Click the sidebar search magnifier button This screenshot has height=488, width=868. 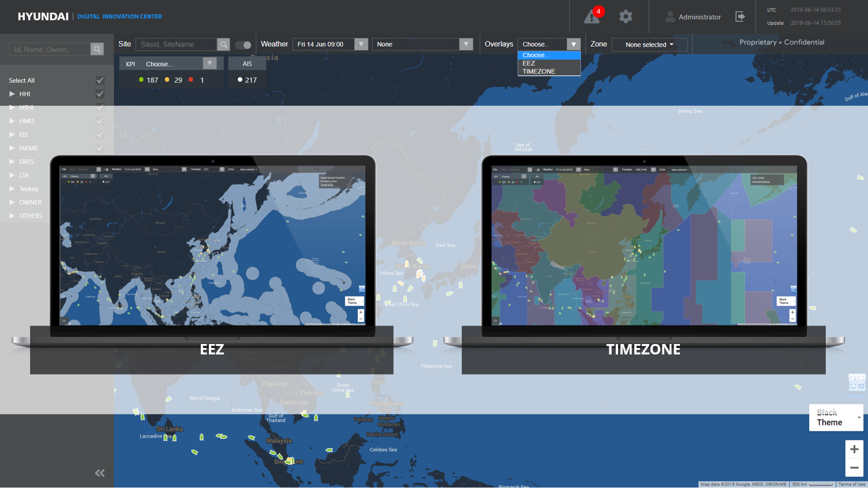pos(97,49)
